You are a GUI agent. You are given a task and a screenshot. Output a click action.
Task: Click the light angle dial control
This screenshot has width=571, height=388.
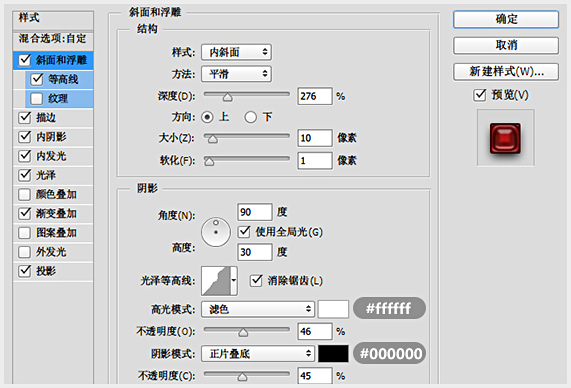[216, 232]
